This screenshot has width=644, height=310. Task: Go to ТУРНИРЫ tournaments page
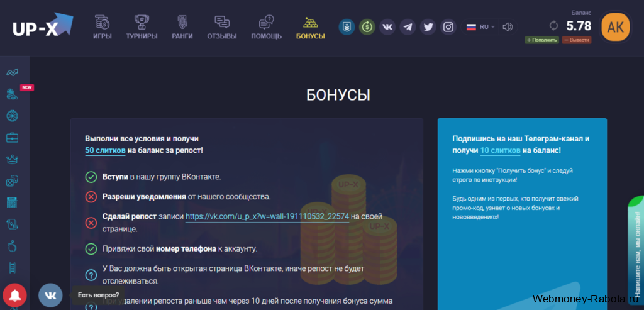point(142,27)
